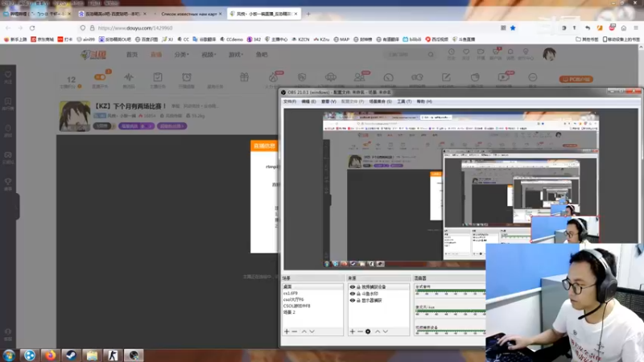Go back in browser history

click(8, 28)
